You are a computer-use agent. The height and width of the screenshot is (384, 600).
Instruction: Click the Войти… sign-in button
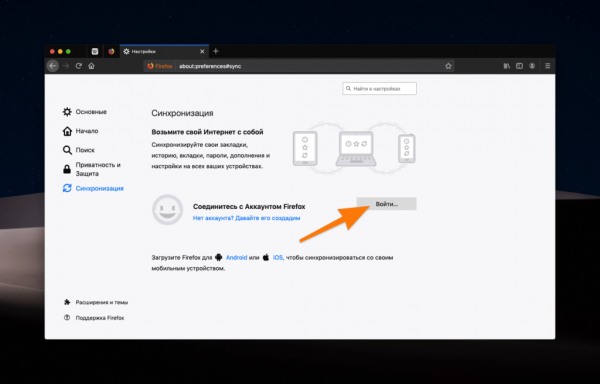[386, 204]
